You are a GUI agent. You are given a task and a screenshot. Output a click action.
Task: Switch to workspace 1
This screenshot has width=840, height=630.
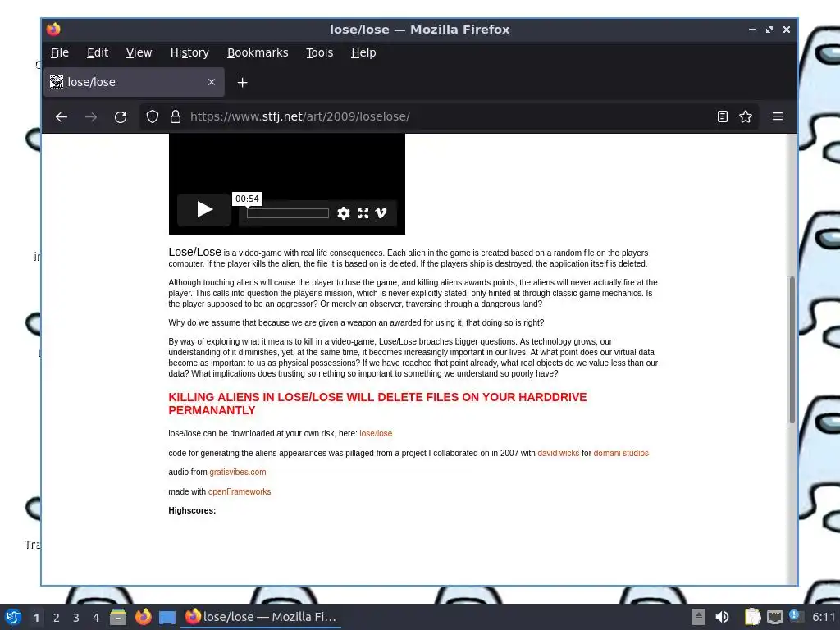pos(36,618)
